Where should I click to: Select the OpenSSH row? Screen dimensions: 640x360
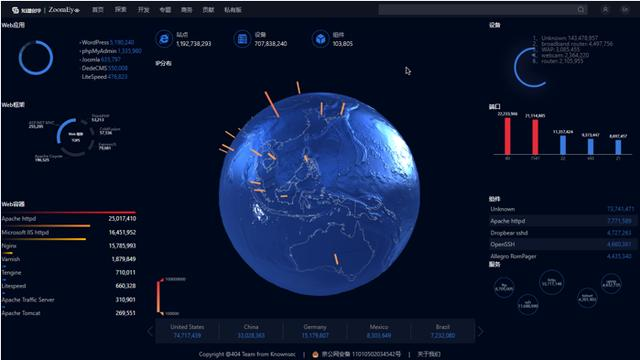[x=562, y=244]
